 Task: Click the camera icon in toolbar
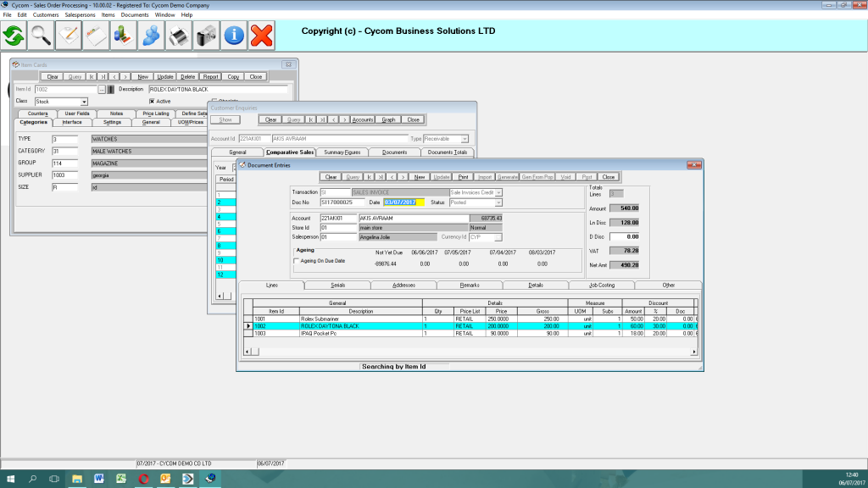[x=207, y=36]
